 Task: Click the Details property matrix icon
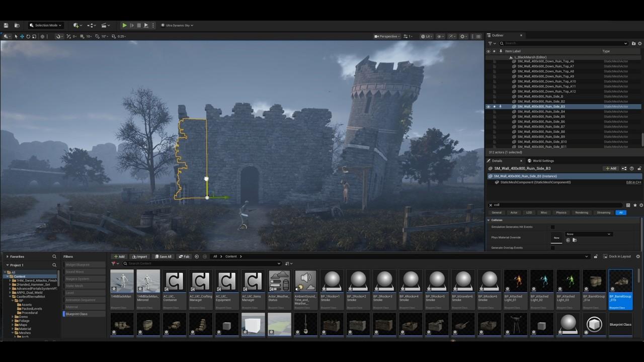tap(628, 205)
